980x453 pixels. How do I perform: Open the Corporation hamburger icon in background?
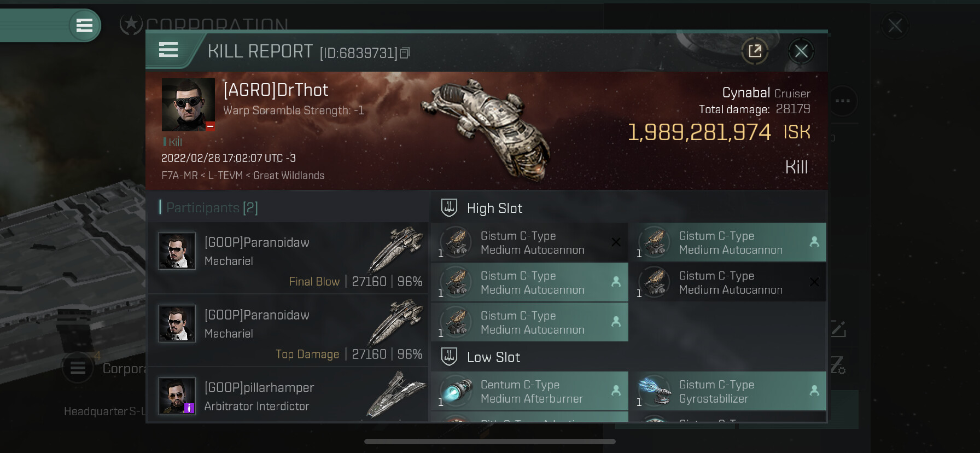coord(78,368)
